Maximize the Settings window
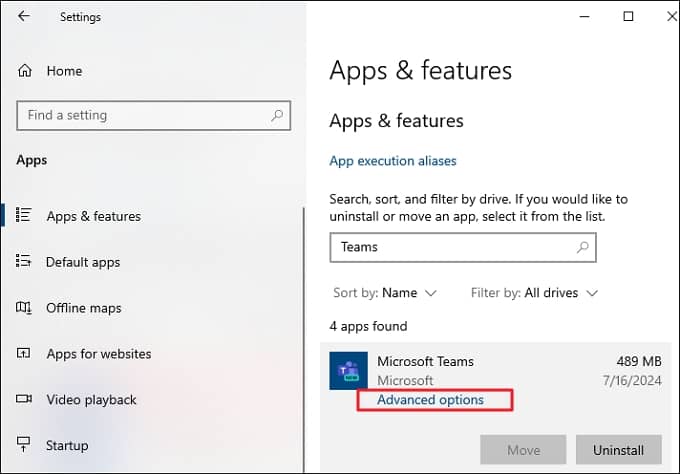 (628, 16)
